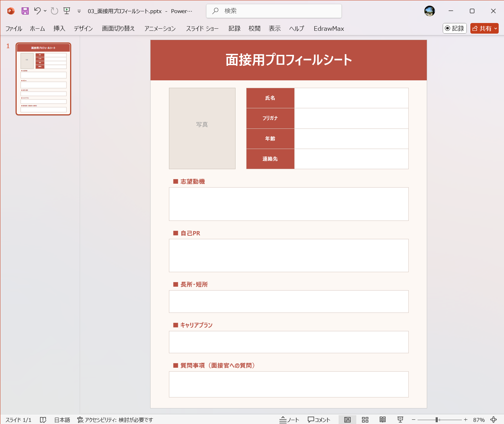Start slide show from the status bar icon
The image size is (504, 424).
click(x=400, y=419)
